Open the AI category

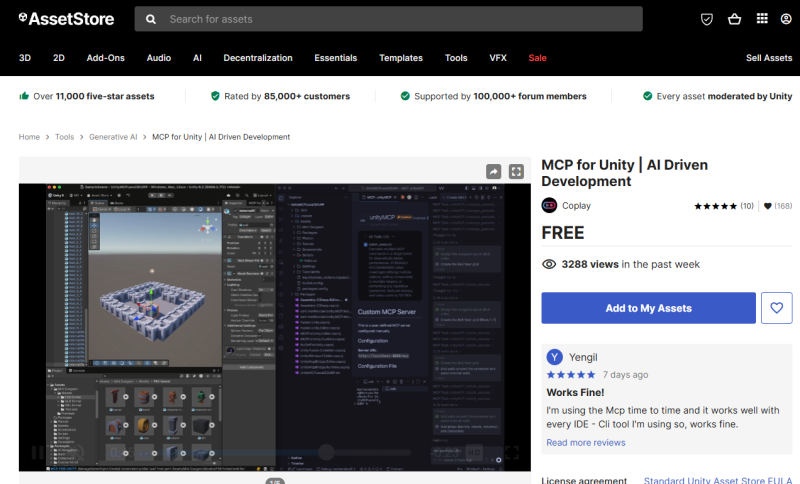coord(197,58)
